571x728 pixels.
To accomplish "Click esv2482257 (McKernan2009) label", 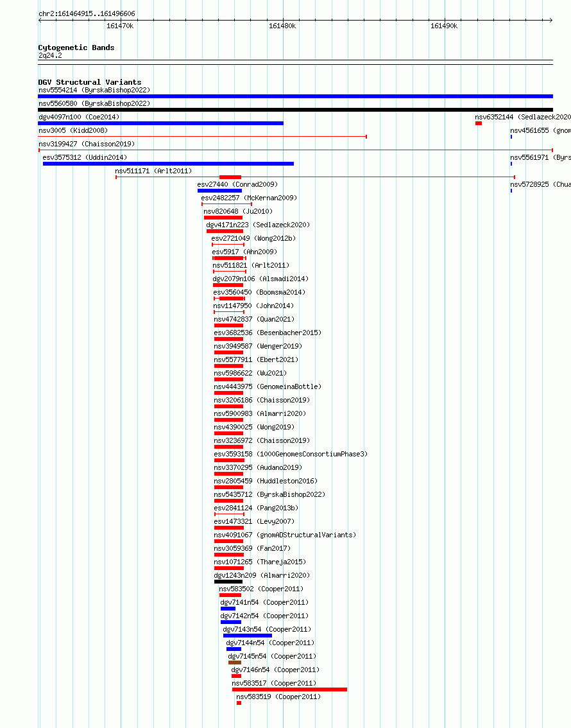I will click(249, 198).
